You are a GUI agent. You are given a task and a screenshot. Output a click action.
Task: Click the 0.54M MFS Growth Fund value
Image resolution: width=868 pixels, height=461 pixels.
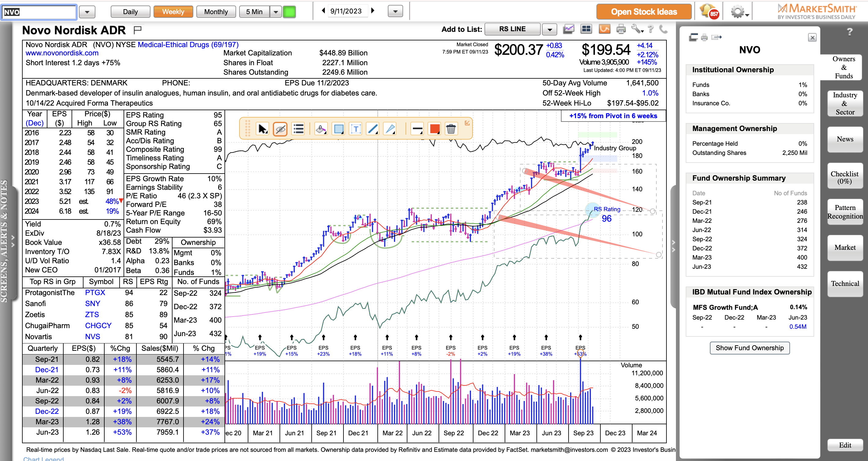pyautogui.click(x=798, y=327)
